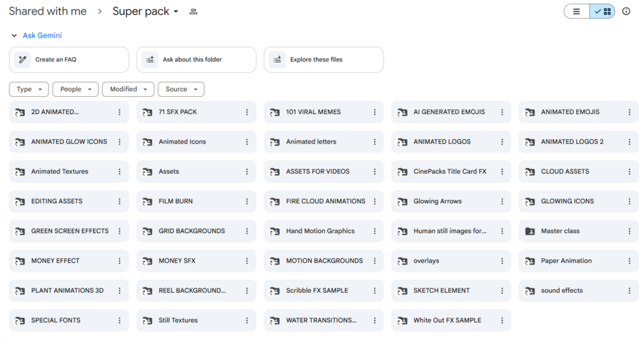
Task: Select the GRID BACKGROUNDS folder
Action: pyautogui.click(x=196, y=231)
